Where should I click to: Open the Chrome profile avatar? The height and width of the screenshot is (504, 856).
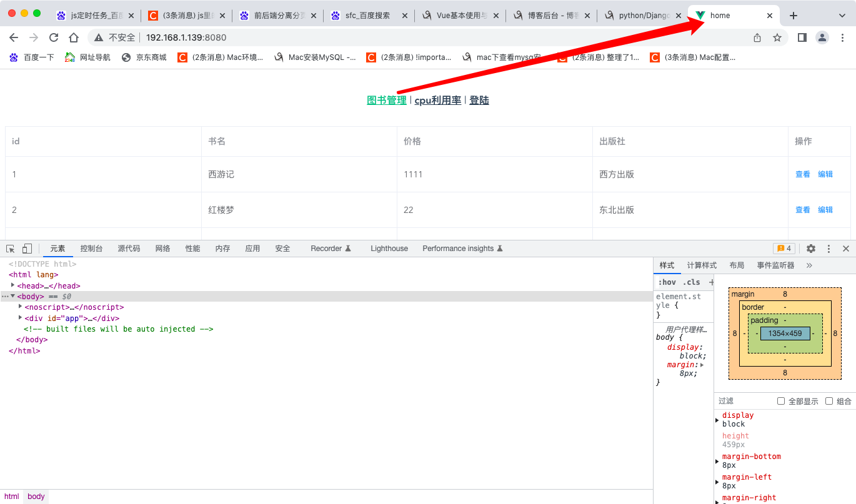(x=822, y=37)
